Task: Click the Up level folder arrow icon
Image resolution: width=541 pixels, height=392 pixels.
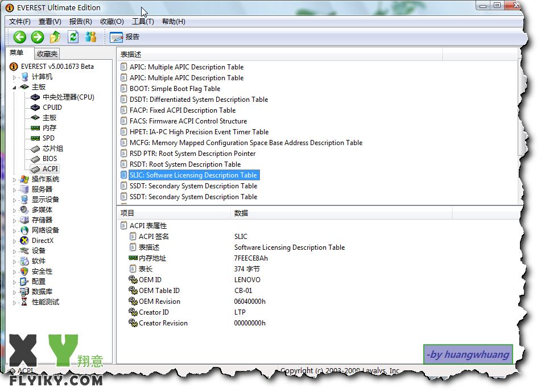Action: coord(55,37)
